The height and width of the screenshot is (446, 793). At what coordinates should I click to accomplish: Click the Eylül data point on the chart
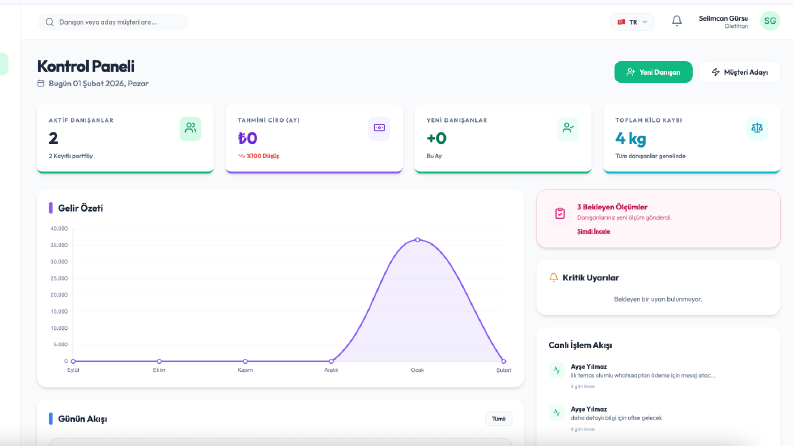[73, 361]
